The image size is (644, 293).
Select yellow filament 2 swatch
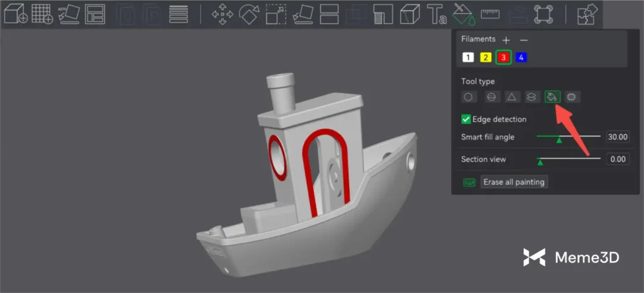click(485, 57)
